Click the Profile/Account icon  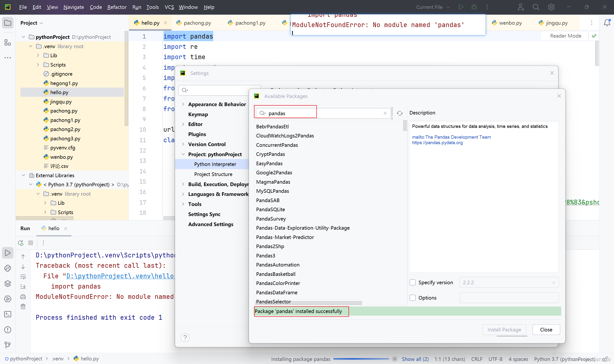coord(520,7)
